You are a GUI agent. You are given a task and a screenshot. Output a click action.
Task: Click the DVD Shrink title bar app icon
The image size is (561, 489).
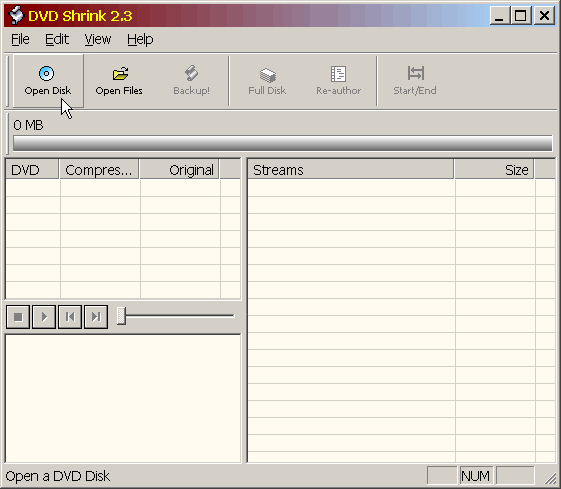pyautogui.click(x=16, y=15)
